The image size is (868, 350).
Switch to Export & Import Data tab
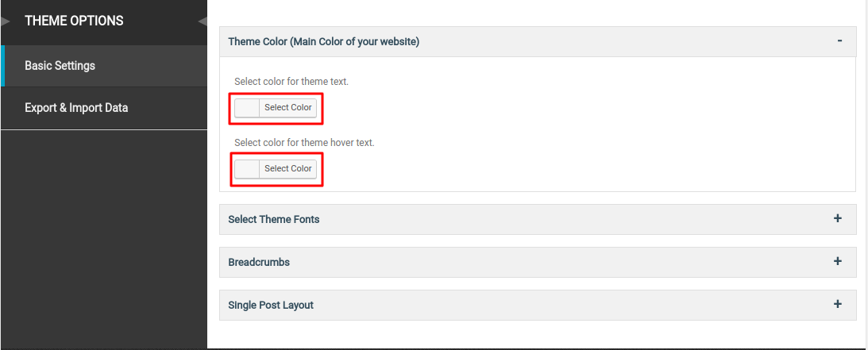pos(104,108)
